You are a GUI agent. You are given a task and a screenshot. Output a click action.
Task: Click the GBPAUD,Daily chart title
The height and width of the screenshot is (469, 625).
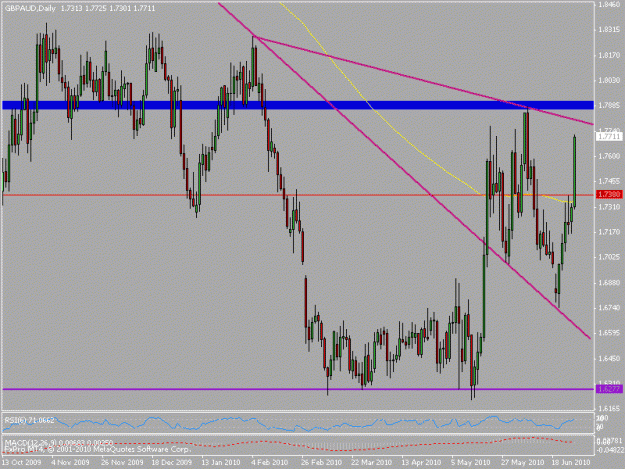coord(30,8)
